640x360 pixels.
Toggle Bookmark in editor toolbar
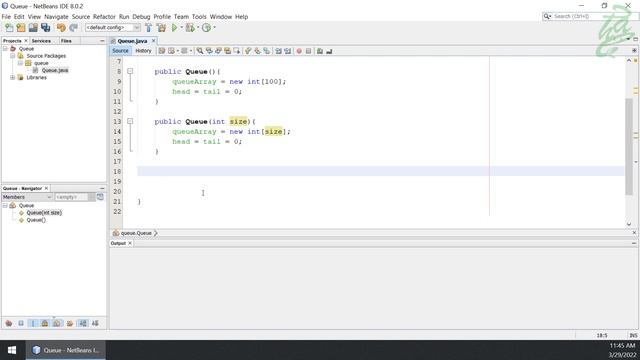(x=267, y=51)
